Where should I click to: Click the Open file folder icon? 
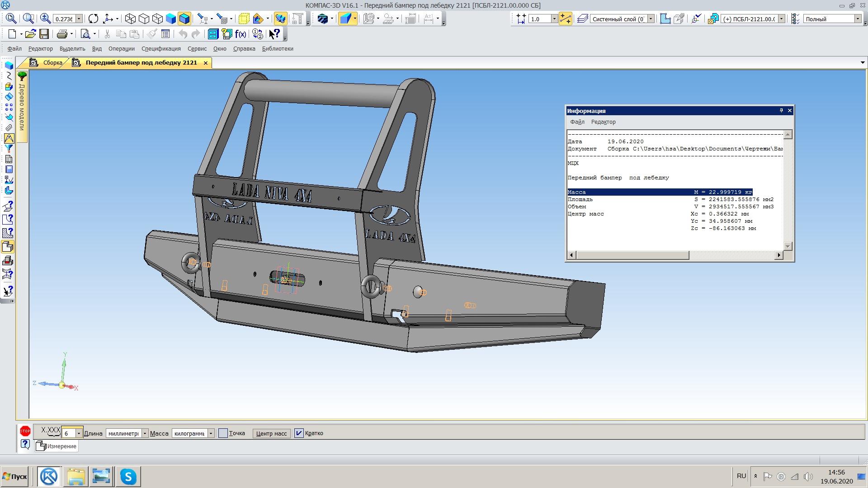(30, 34)
